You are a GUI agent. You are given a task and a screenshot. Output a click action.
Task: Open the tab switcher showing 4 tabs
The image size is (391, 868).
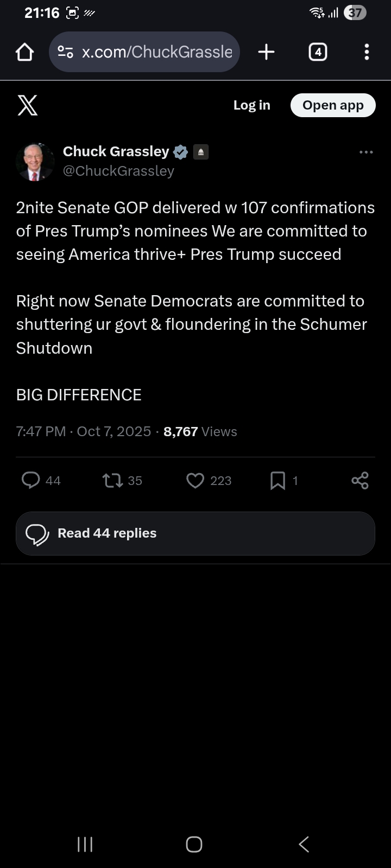pos(318,52)
